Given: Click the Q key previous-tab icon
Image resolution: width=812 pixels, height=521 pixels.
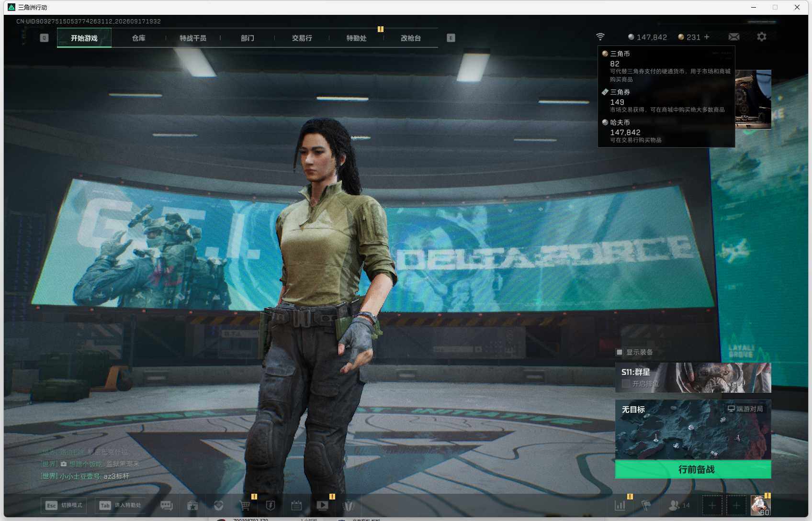Looking at the screenshot, I should tap(44, 38).
